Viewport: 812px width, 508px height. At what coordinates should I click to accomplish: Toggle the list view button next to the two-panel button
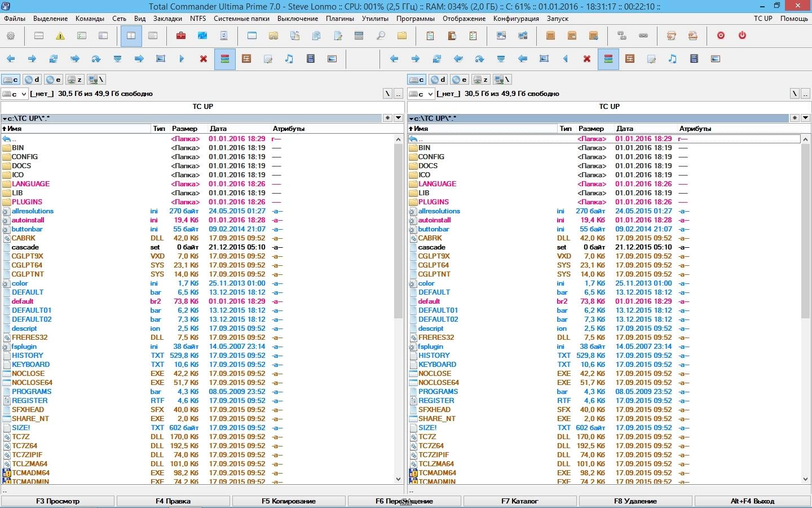(x=152, y=36)
